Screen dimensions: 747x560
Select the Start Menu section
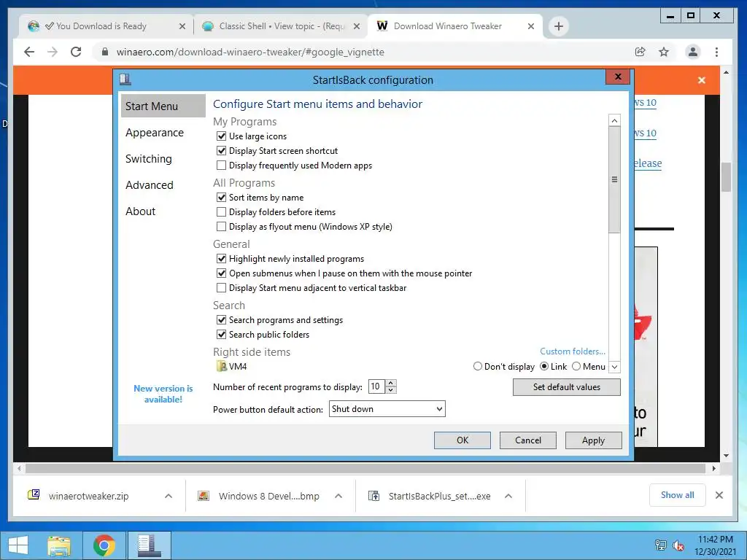pos(163,106)
